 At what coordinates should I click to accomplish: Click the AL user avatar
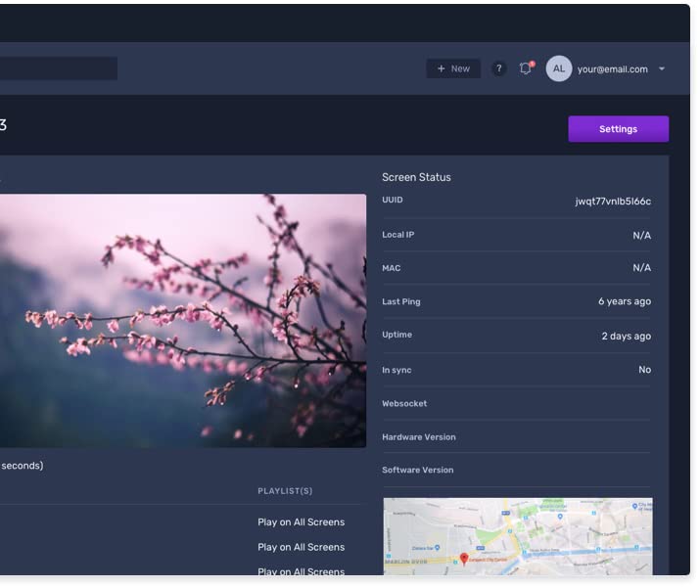(558, 68)
